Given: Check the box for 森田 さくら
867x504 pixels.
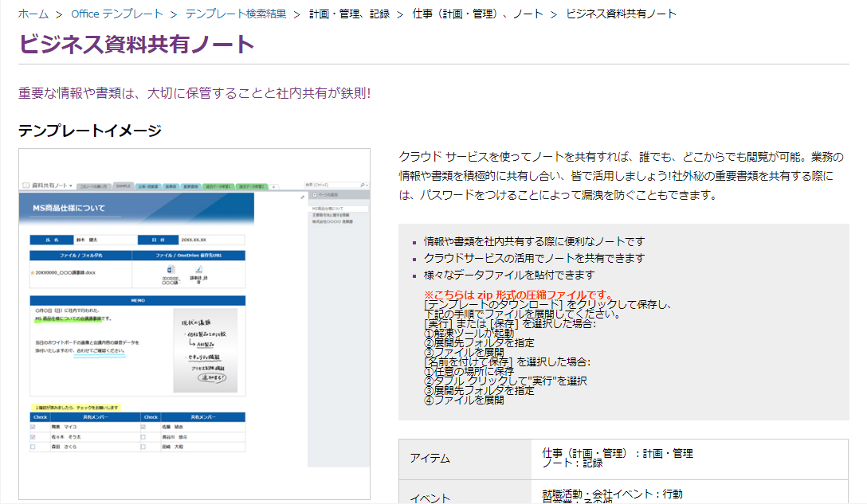Looking at the screenshot, I should [x=33, y=446].
